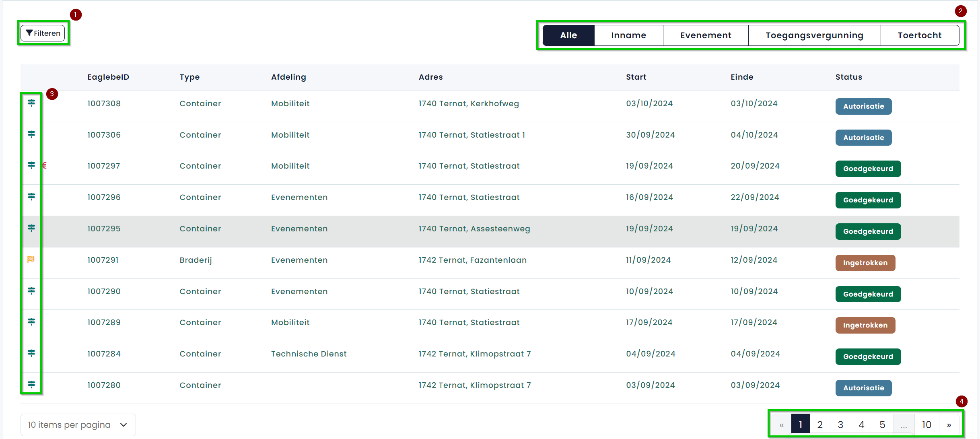This screenshot has height=439, width=980.
Task: Switch to the Evenement tab
Action: pos(706,35)
